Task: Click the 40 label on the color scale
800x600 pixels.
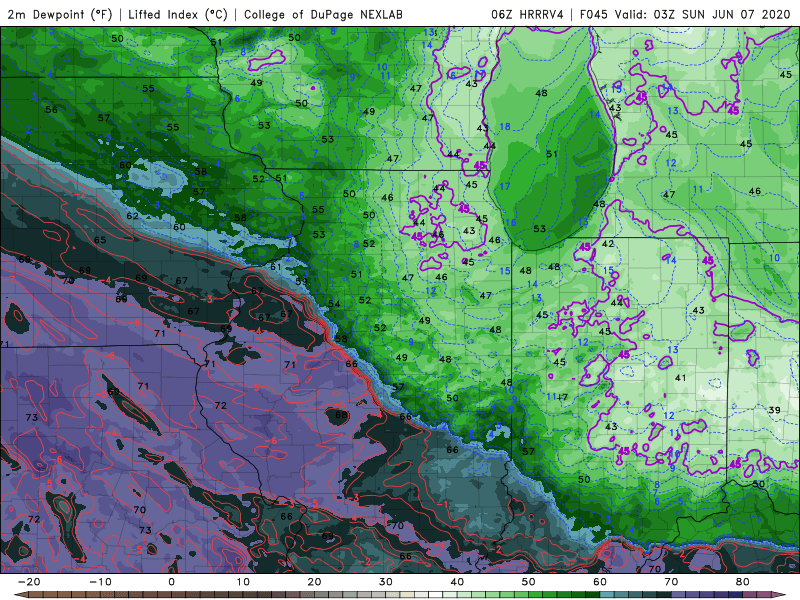Action: [457, 582]
